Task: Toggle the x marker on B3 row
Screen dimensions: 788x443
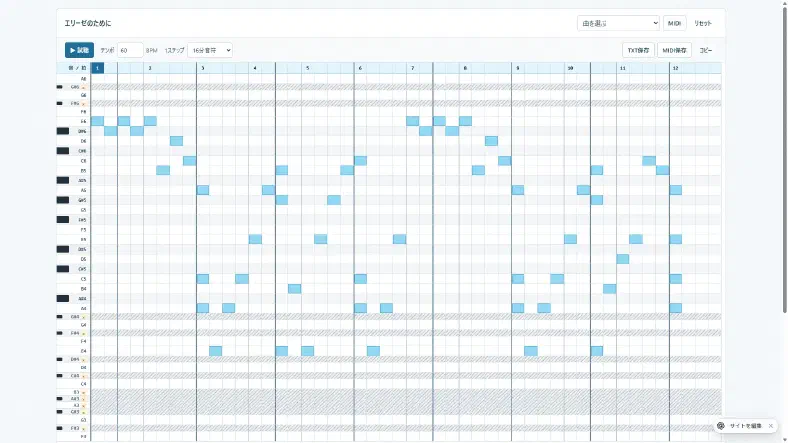Action: click(84, 393)
